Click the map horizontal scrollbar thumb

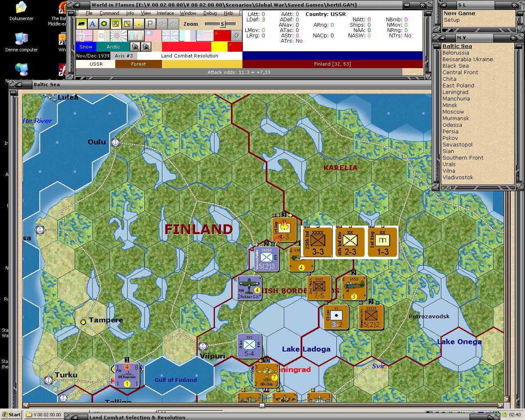(x=262, y=406)
